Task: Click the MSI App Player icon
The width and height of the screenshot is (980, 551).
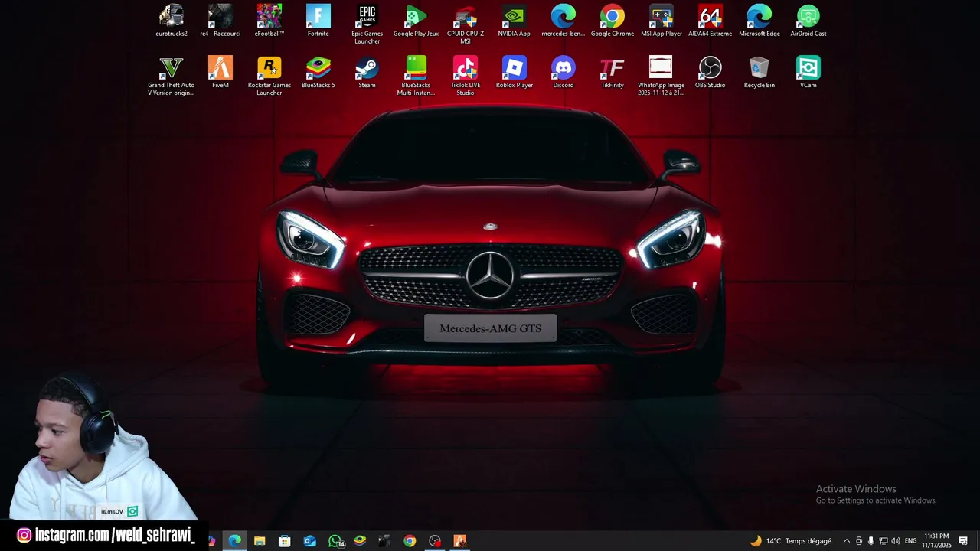Action: click(661, 21)
